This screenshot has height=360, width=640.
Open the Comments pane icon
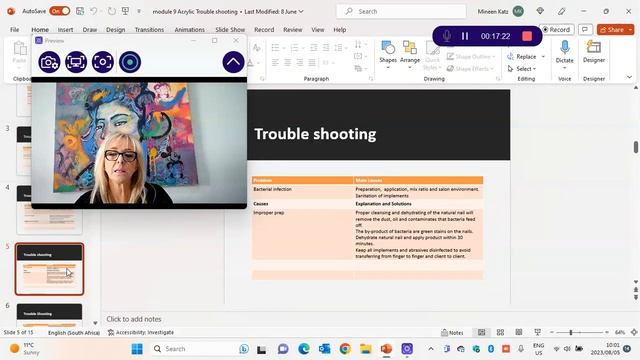pyautogui.click(x=585, y=30)
